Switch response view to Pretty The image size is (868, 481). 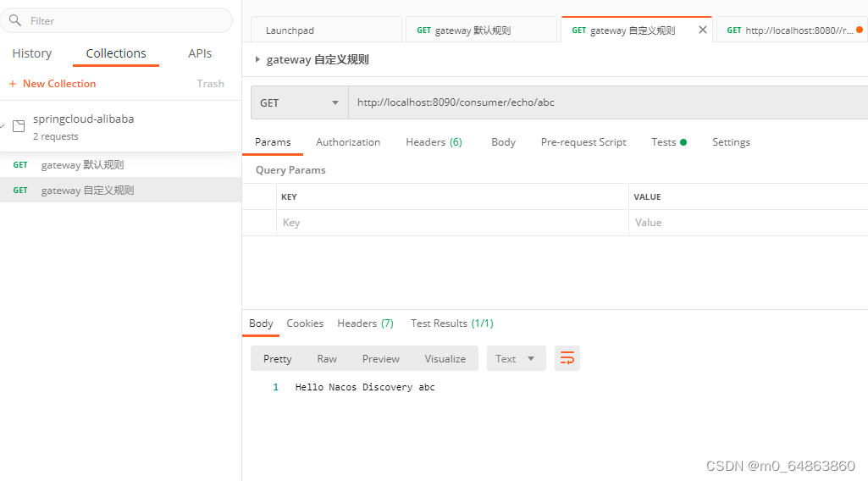tap(278, 359)
